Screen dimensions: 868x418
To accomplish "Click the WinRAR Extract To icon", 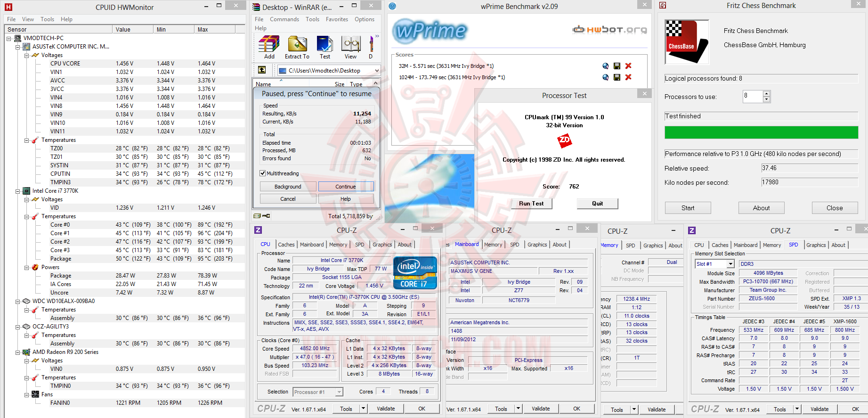I will [x=297, y=48].
